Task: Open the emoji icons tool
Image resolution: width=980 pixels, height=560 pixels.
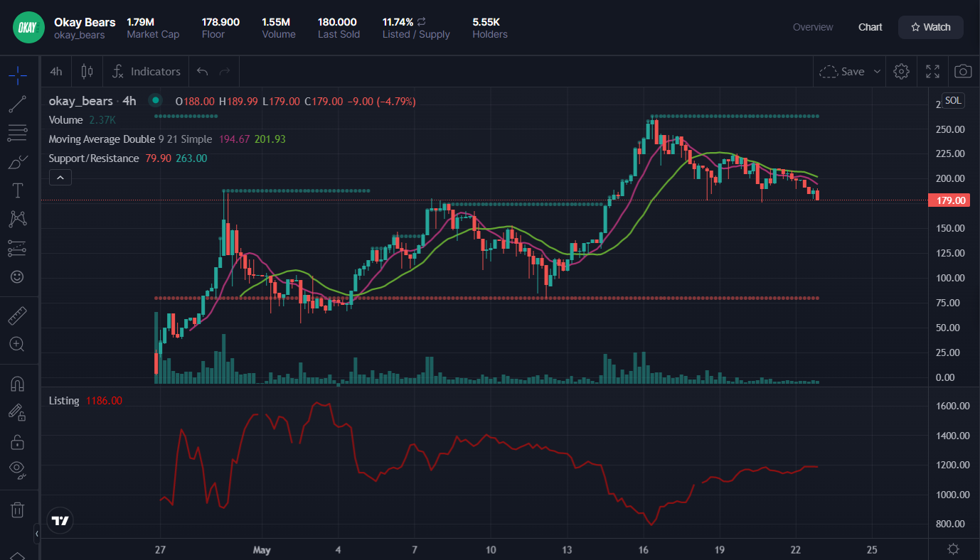Action: point(18,276)
